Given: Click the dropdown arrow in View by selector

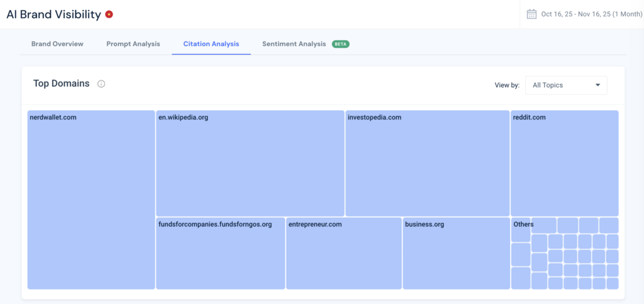Looking at the screenshot, I should tap(597, 85).
